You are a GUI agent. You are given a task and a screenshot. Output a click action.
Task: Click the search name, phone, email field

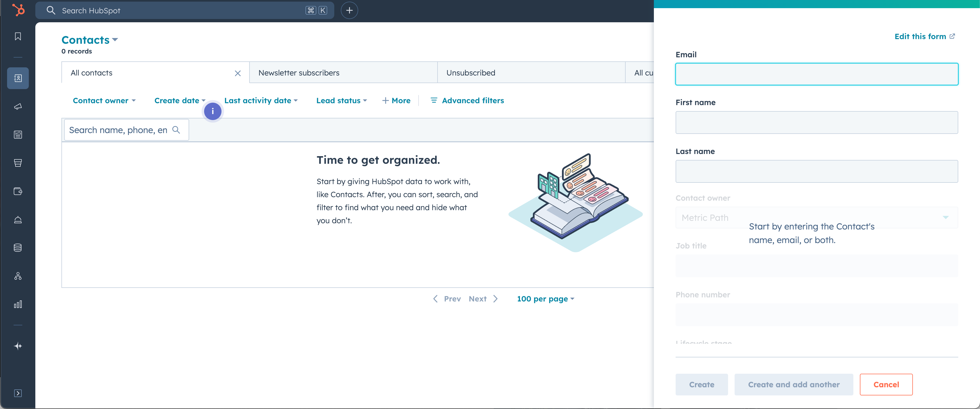126,130
